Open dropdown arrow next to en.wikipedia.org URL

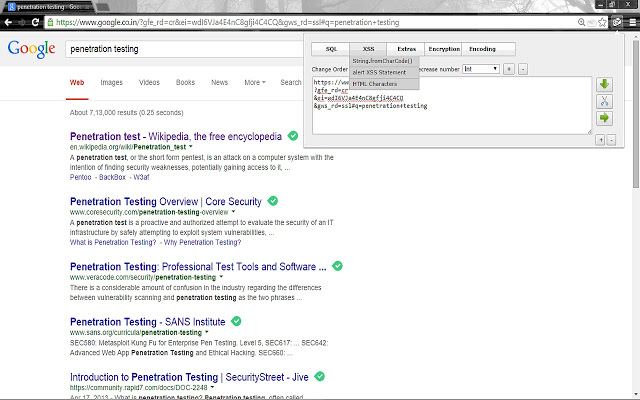[x=191, y=147]
